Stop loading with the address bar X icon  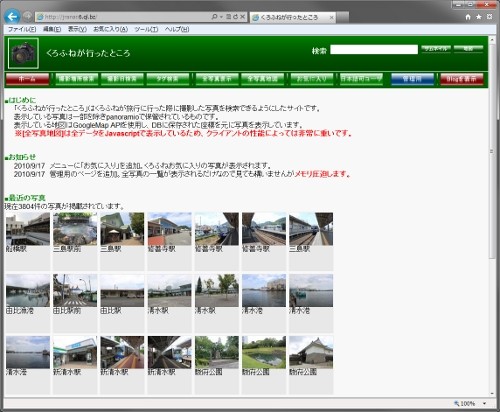(243, 17)
